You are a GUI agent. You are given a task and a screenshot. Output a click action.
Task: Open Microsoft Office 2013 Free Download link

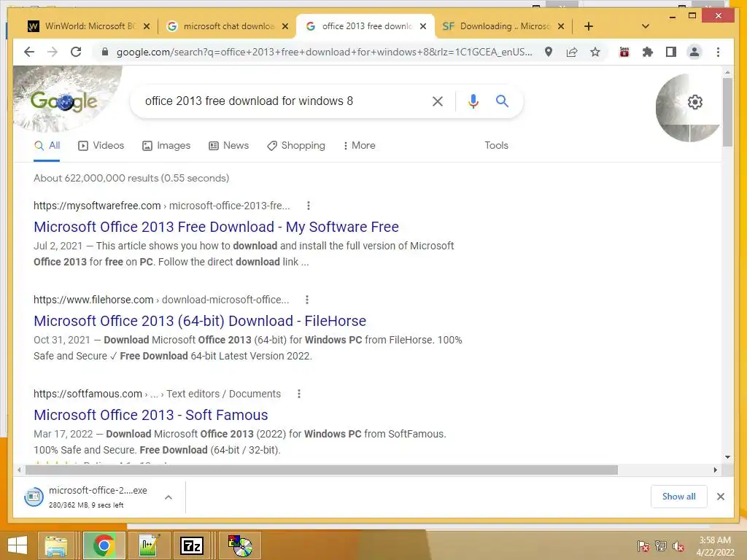tap(216, 227)
